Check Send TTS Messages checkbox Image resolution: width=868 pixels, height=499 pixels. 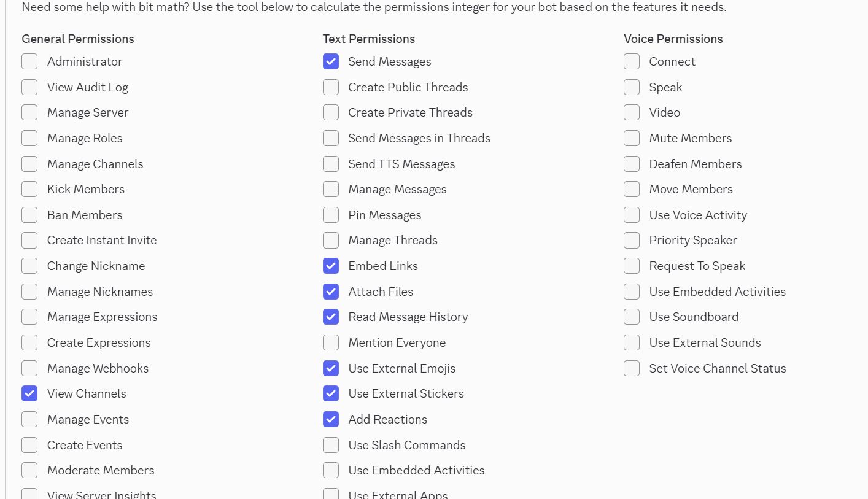[331, 164]
